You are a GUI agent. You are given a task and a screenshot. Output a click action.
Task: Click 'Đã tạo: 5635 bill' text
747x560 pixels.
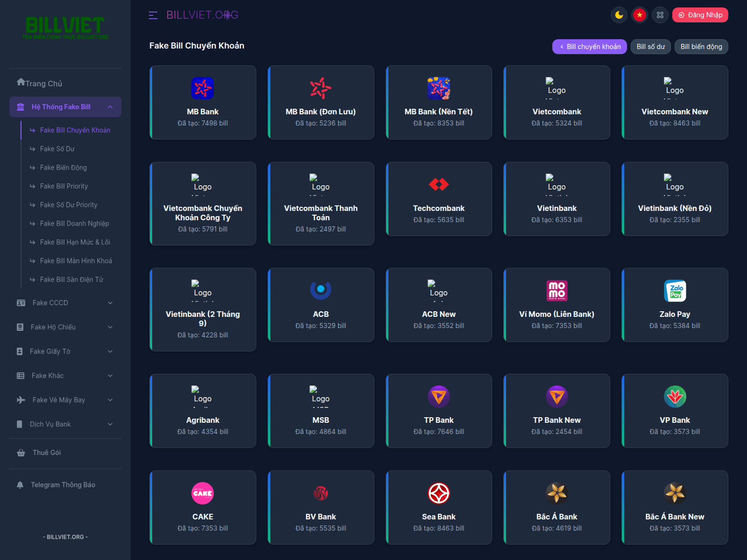[x=439, y=220]
